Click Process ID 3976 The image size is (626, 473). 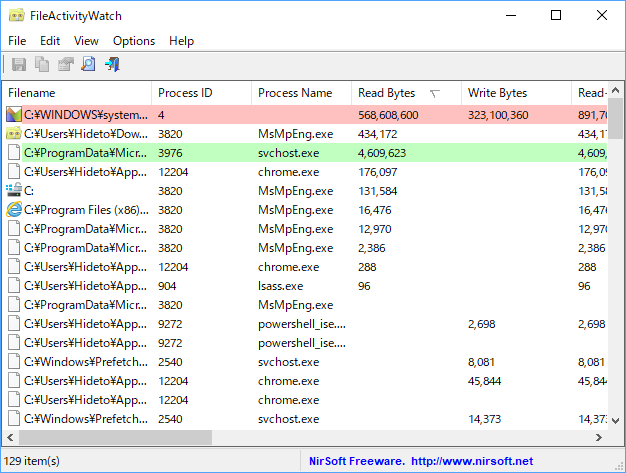coord(170,153)
